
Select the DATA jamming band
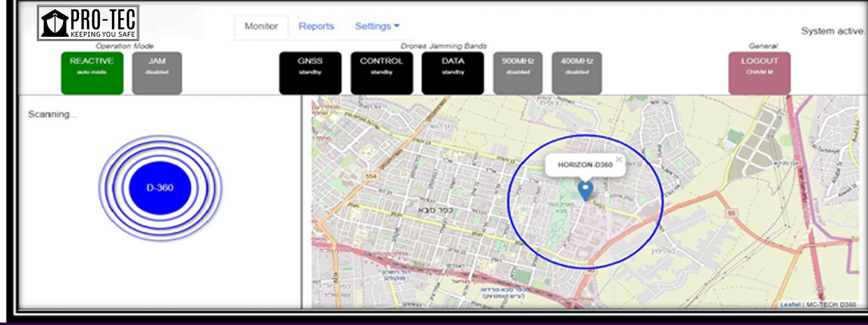click(x=452, y=73)
